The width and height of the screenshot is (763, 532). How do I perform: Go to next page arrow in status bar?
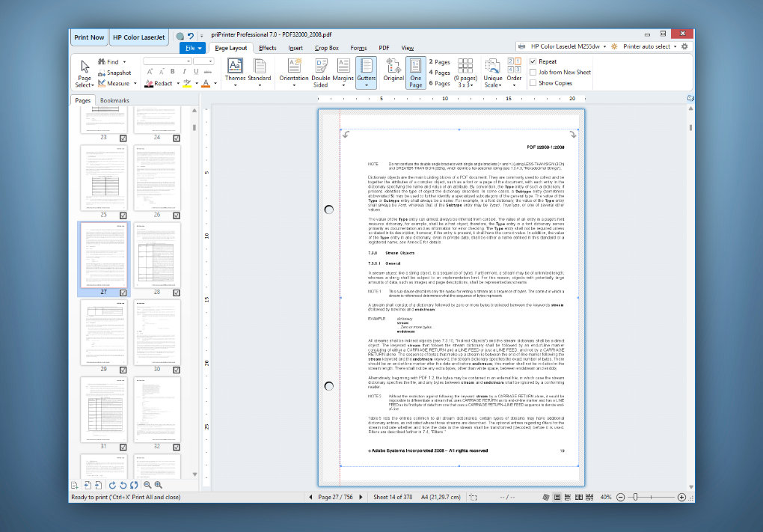(361, 497)
